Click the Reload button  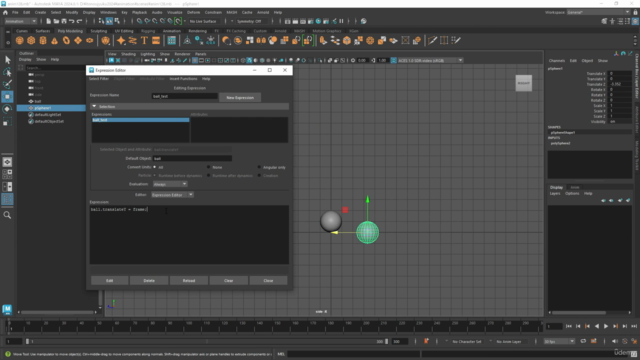click(189, 280)
